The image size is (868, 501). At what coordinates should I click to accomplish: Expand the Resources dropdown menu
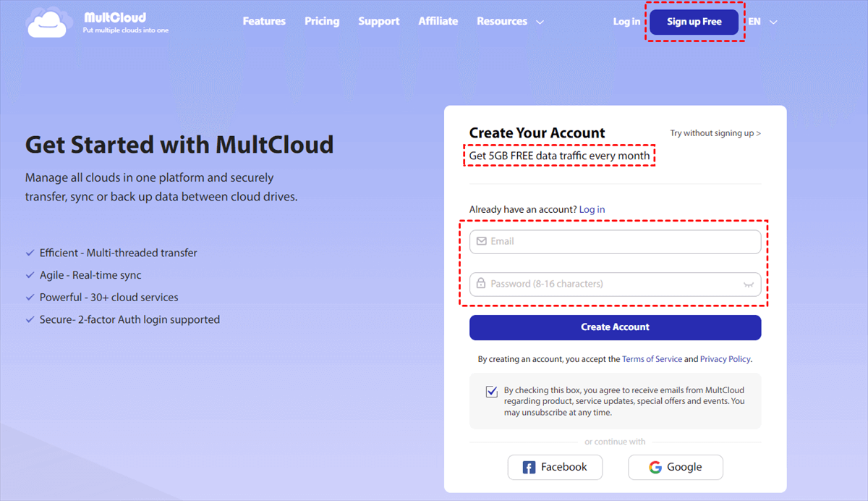pos(510,22)
